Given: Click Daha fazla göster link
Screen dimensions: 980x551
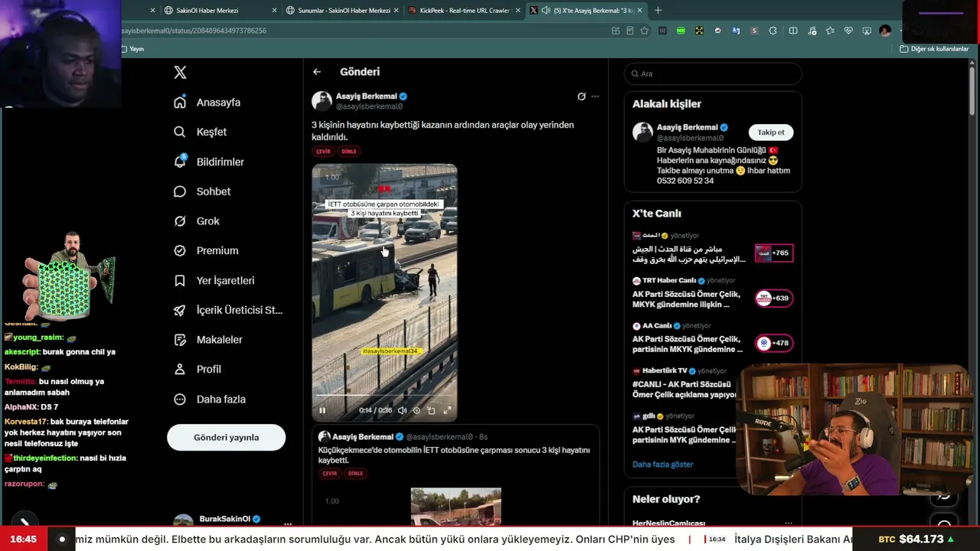Looking at the screenshot, I should click(663, 465).
